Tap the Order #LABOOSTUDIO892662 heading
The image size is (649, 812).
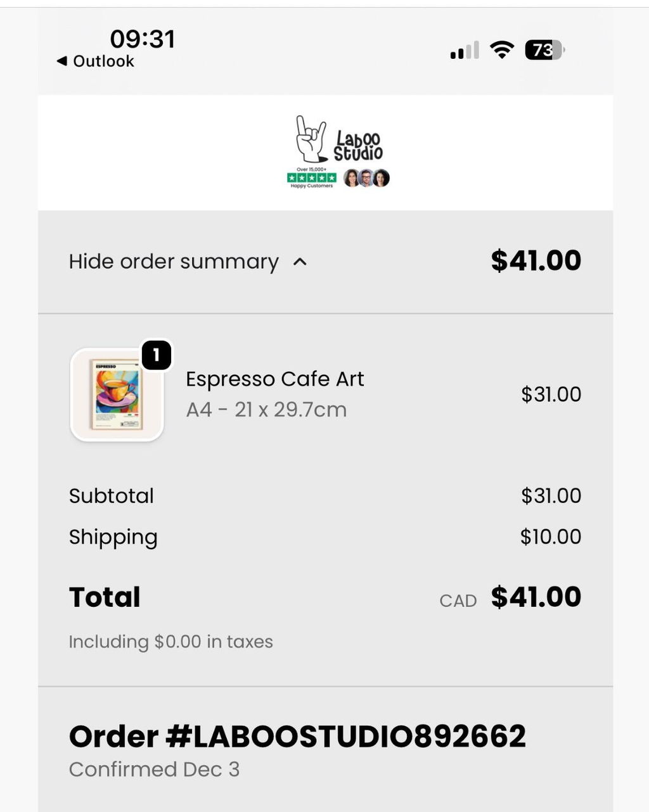297,736
